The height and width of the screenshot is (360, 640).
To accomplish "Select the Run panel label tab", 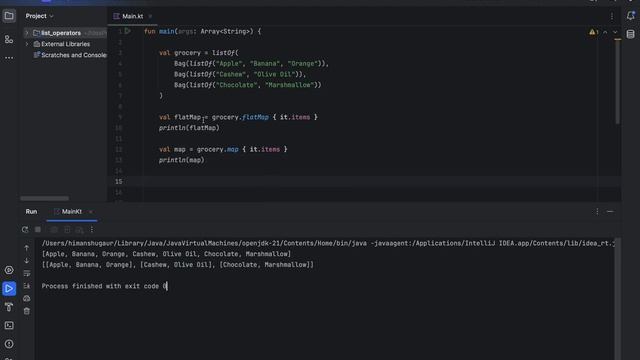I will (x=31, y=211).
